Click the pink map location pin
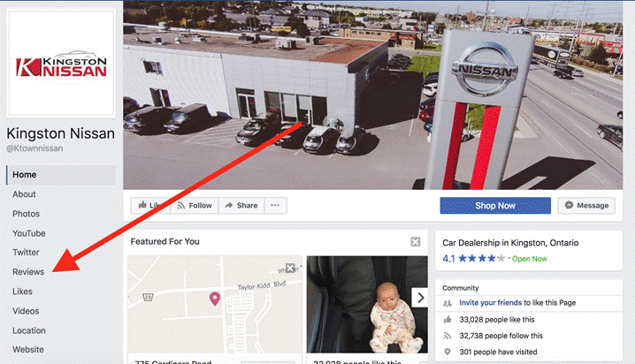 coord(215,299)
